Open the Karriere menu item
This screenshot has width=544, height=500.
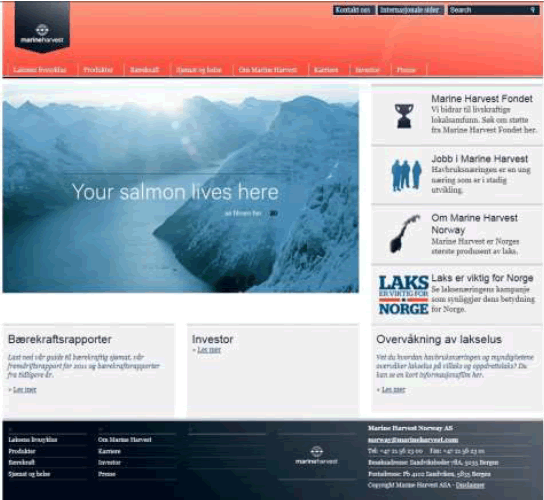(x=326, y=70)
